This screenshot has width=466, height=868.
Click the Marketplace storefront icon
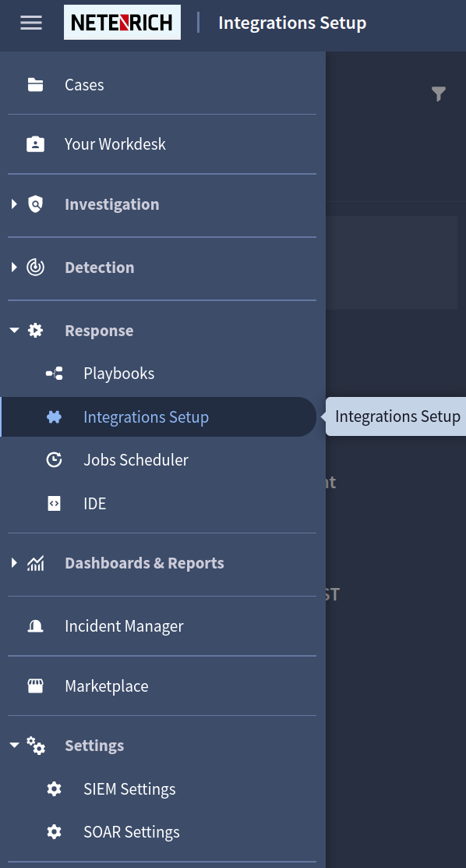coord(35,686)
